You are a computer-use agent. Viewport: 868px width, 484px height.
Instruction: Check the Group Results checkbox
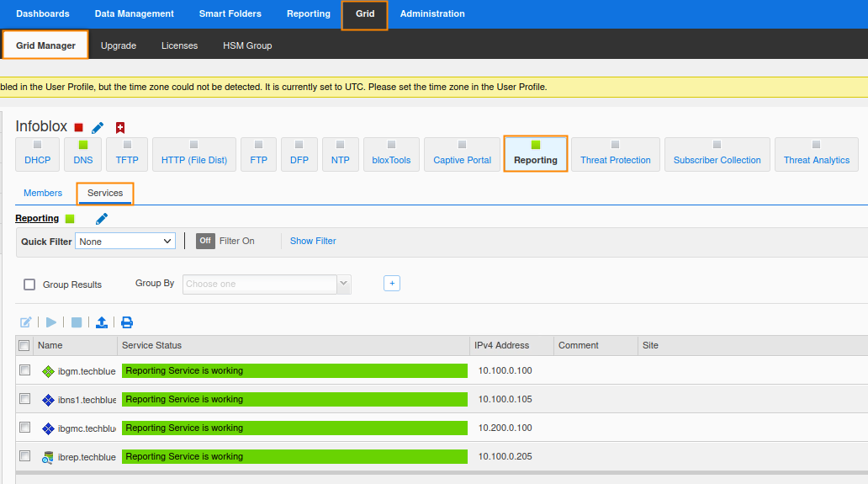29,285
